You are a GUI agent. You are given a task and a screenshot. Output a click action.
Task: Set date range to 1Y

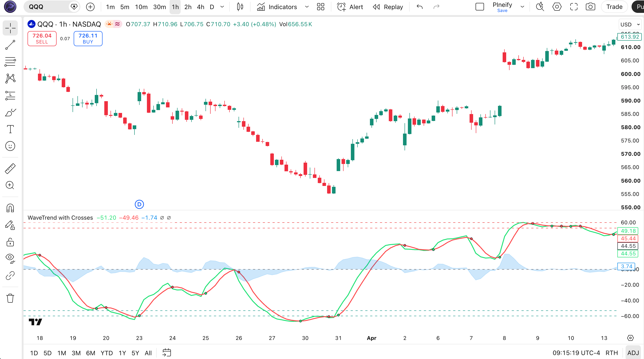(x=122, y=353)
